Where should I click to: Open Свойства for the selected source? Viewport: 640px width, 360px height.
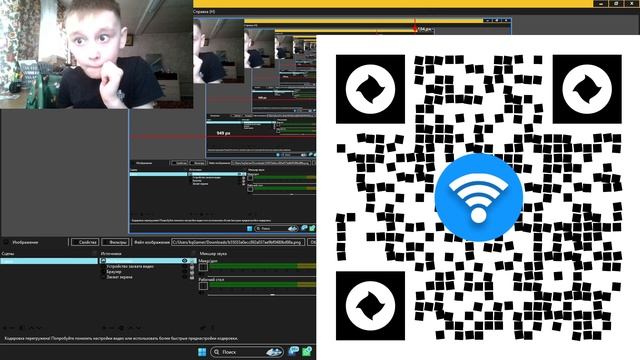click(85, 242)
